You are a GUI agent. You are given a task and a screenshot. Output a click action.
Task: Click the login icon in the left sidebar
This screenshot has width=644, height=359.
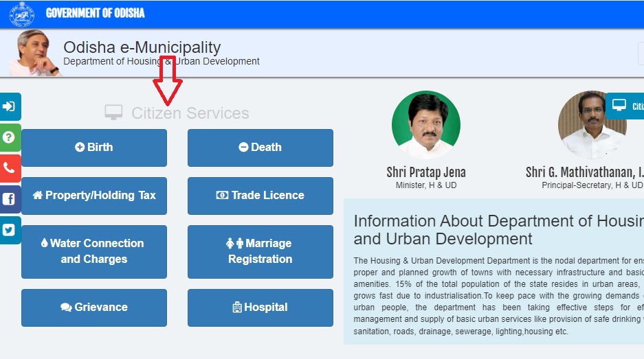tap(10, 106)
